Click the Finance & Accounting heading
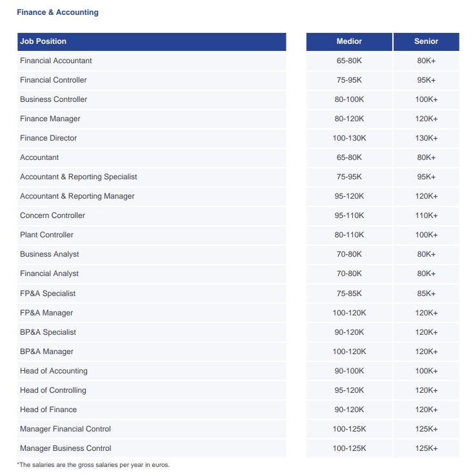The width and height of the screenshot is (473, 476). (57, 12)
